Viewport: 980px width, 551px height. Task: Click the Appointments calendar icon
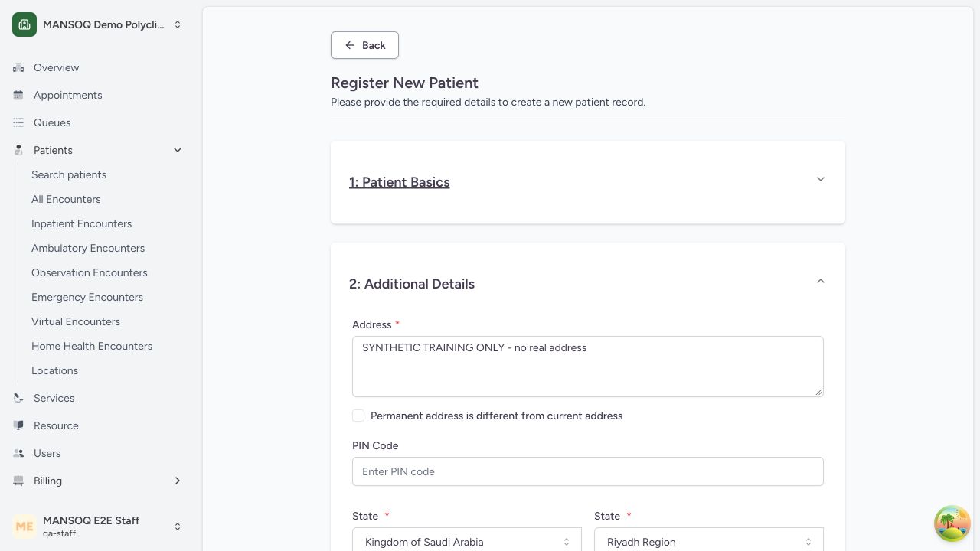click(18, 95)
